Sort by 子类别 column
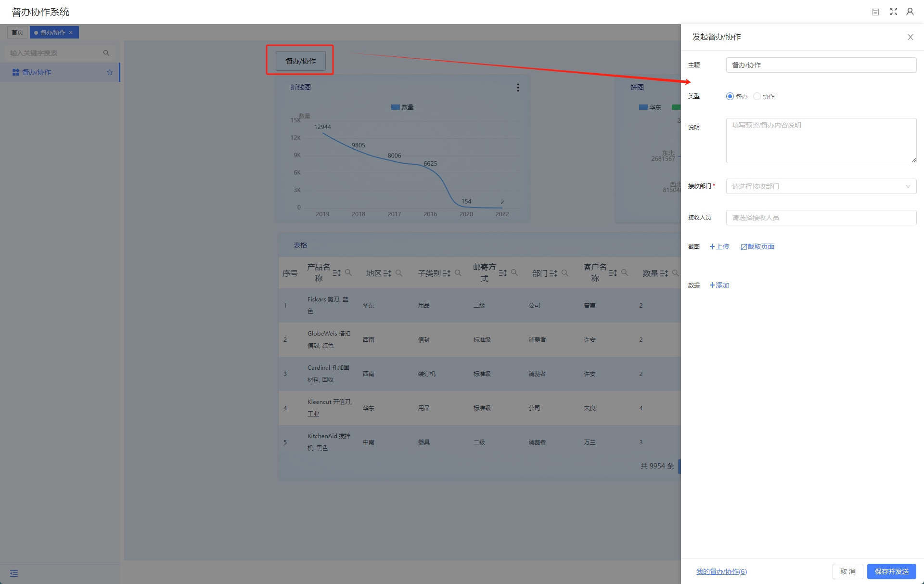The height and width of the screenshot is (584, 924). pyautogui.click(x=447, y=273)
